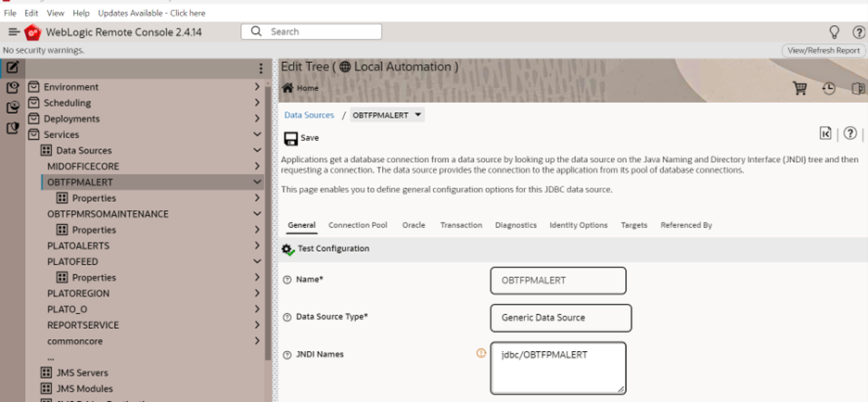Viewport: 868px width, 402px height.
Task: Collapse the OBTFPMALERT tree chevron
Action: (x=257, y=182)
